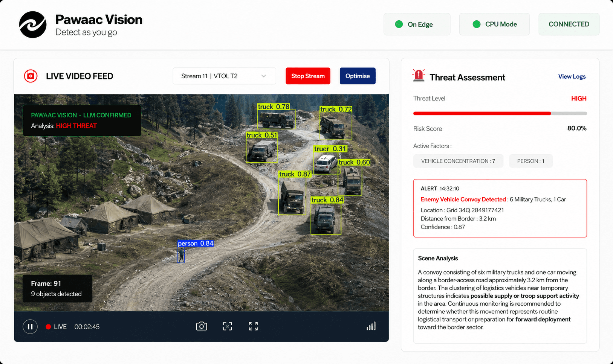
Task: Click the CONNECTED status button
Action: [569, 24]
